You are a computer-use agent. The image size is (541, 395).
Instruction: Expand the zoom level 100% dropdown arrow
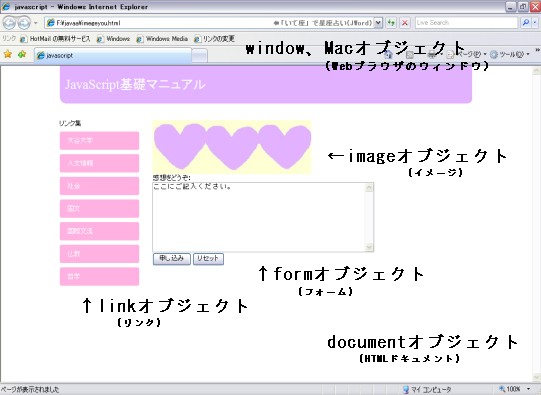(x=528, y=389)
